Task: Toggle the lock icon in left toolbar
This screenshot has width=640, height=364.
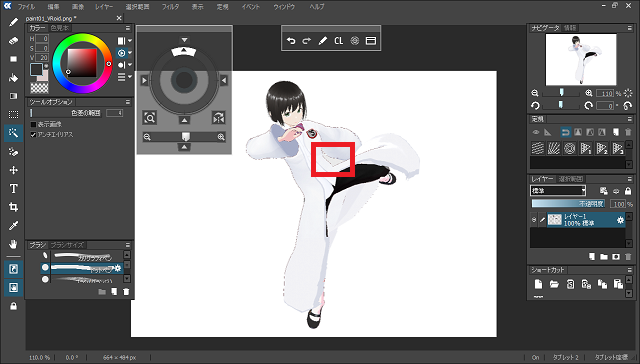Action: tap(13, 306)
